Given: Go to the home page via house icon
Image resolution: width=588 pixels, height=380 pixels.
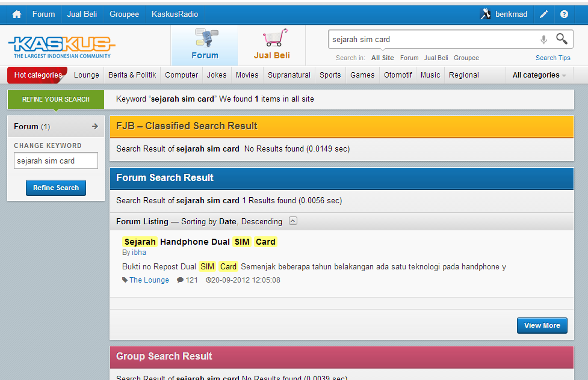Looking at the screenshot, I should pyautogui.click(x=16, y=14).
